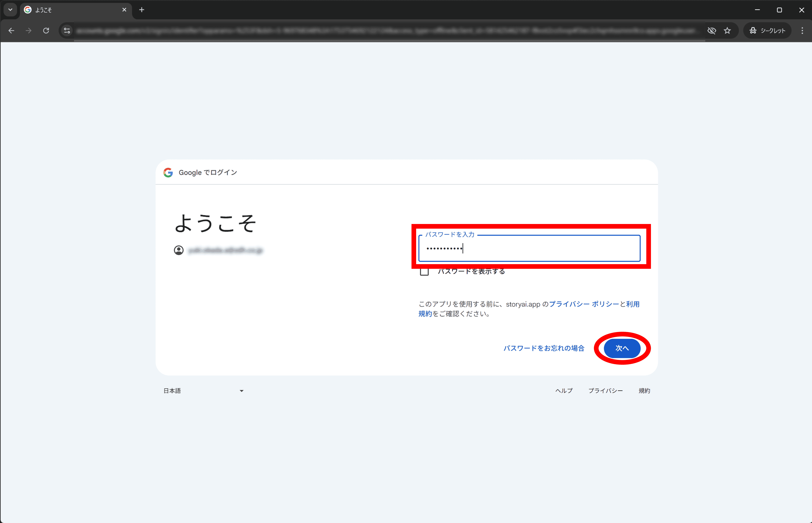Viewport: 812px width, 523px height.
Task: Open the プライバシー ポリシー link
Action: (584, 304)
